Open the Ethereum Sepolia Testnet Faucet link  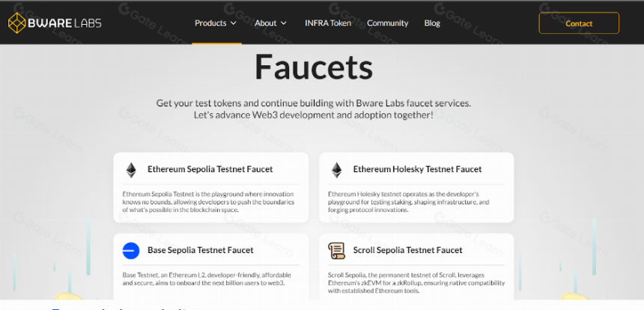(210, 169)
